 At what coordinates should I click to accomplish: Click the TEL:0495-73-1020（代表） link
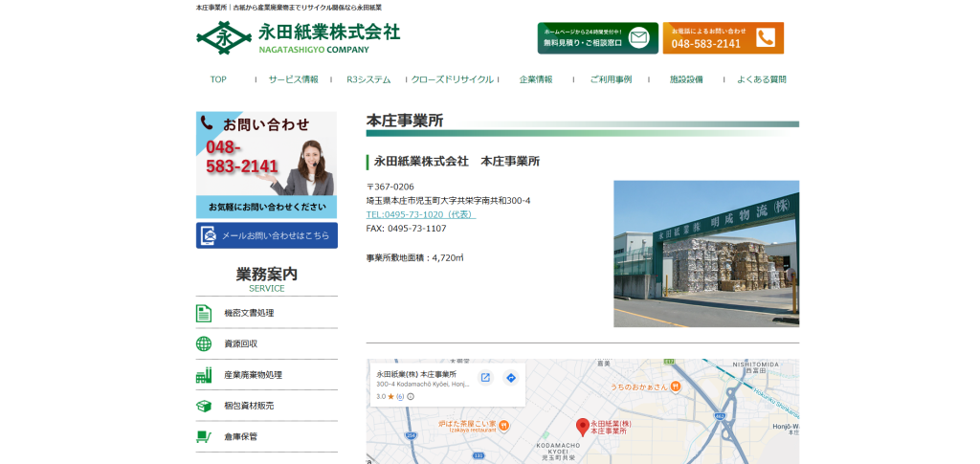point(421,214)
